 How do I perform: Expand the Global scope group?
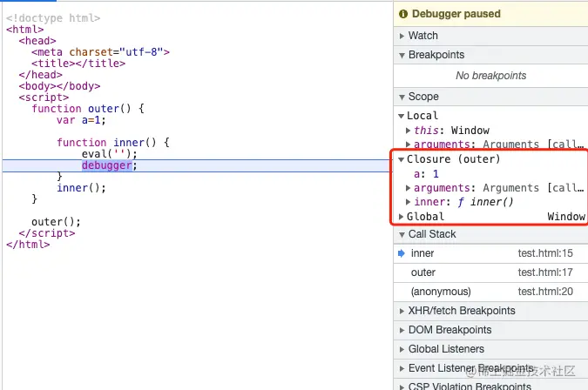click(401, 217)
